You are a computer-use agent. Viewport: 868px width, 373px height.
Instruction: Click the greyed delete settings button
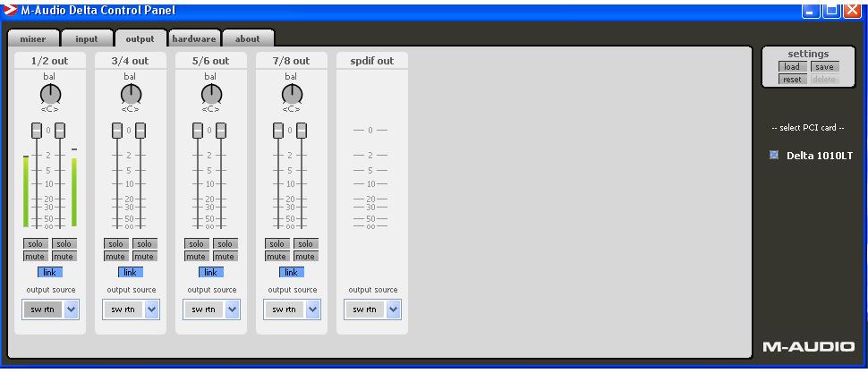(824, 80)
